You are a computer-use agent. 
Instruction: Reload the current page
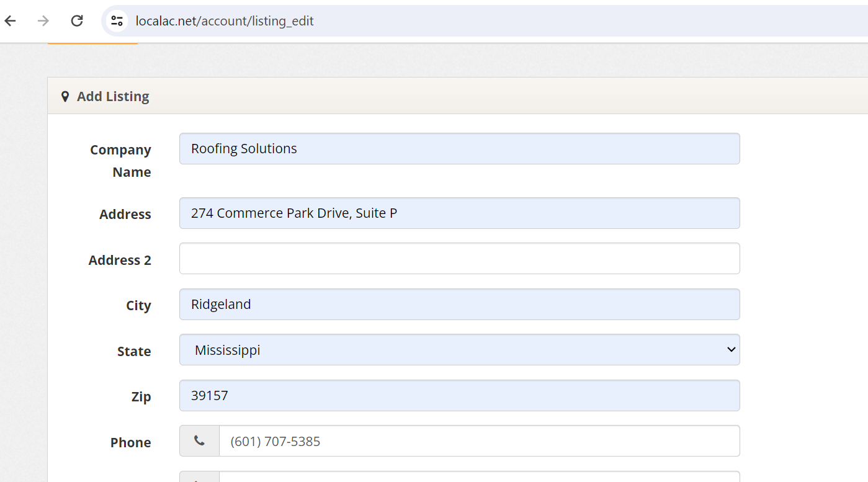77,20
